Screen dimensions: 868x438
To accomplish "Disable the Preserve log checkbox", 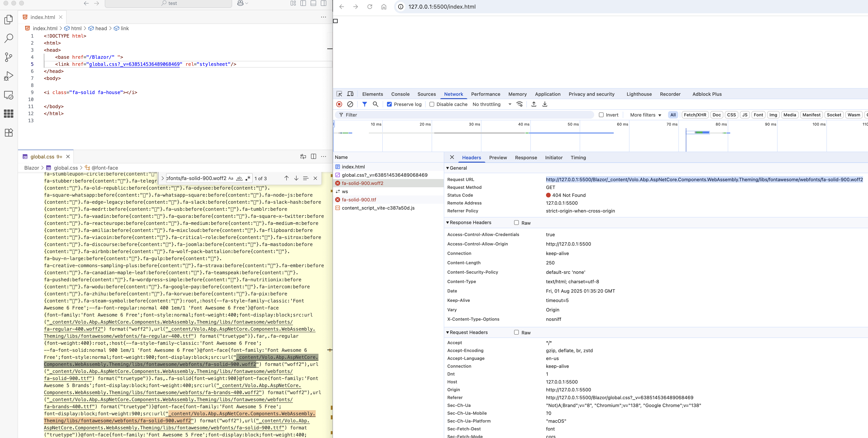I will click(389, 104).
